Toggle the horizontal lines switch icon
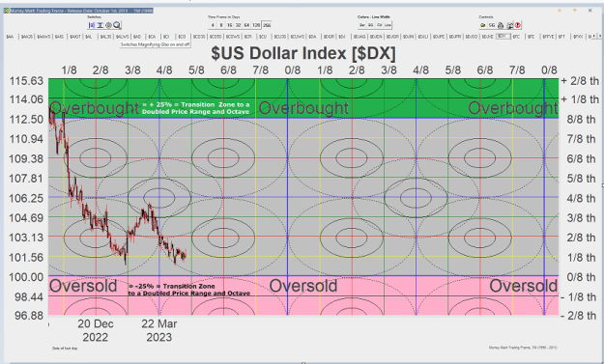604x364 pixels. pyautogui.click(x=100, y=25)
